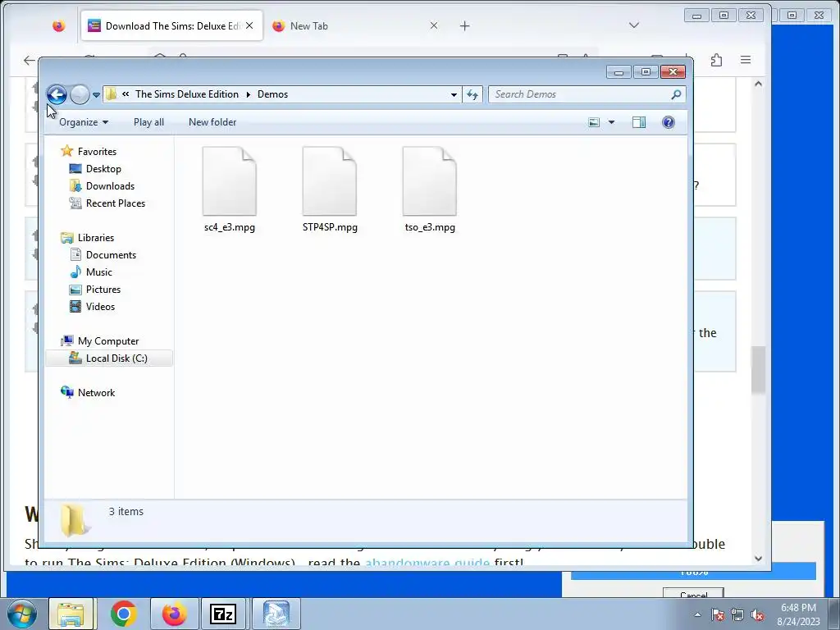Open Windows Explorer from the taskbar
The height and width of the screenshot is (630, 840).
click(71, 614)
